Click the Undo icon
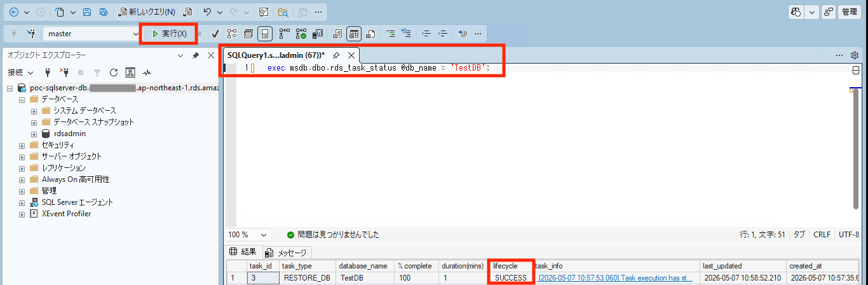 click(x=207, y=12)
